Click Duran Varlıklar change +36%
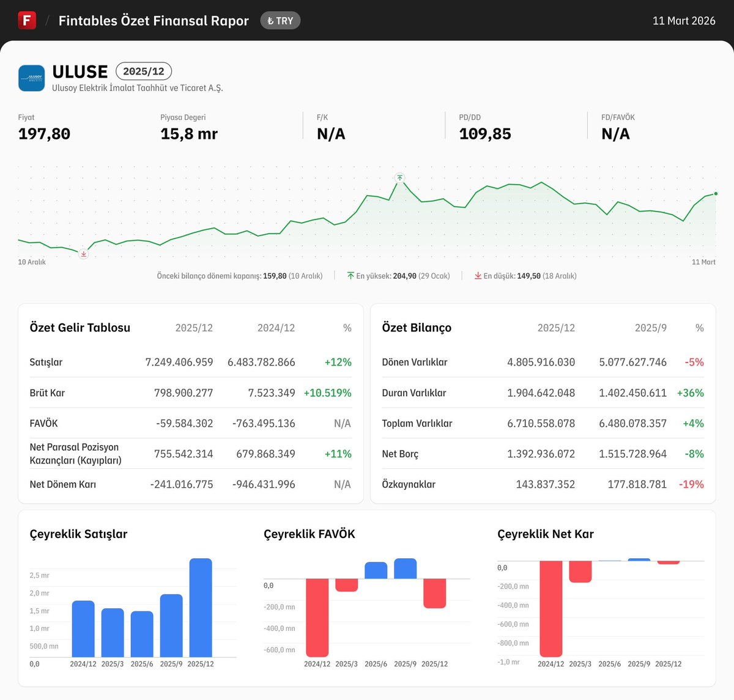This screenshot has height=700, width=734. point(691,392)
